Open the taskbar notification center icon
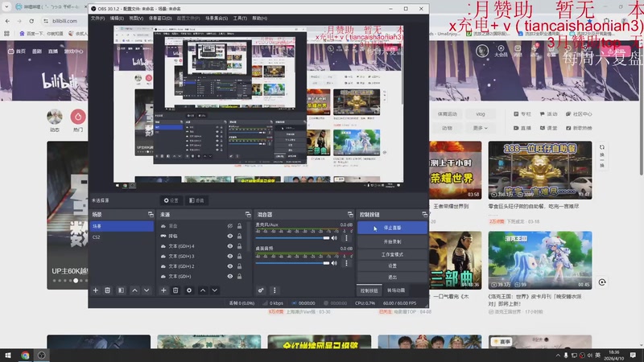 pyautogui.click(x=634, y=356)
